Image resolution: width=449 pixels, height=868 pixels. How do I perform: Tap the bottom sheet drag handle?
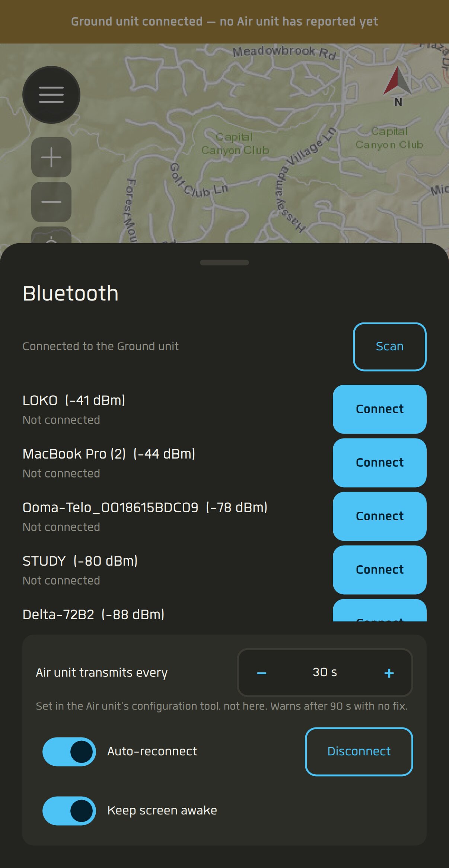[x=225, y=263]
